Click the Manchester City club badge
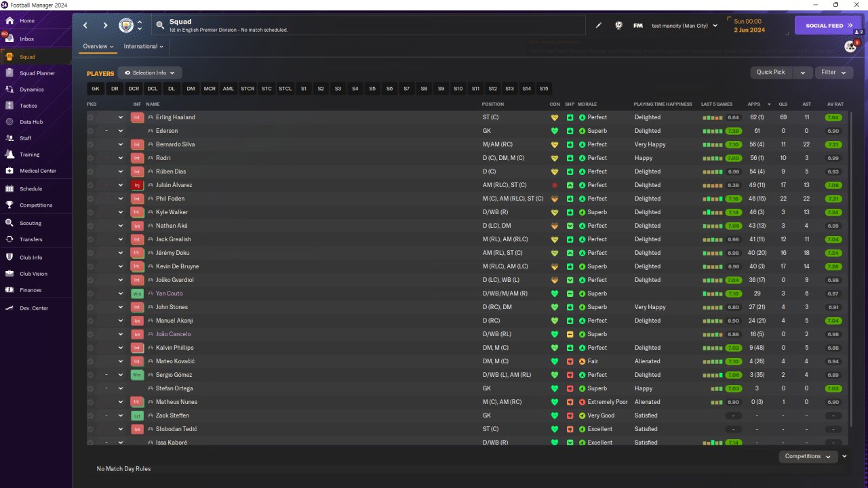The width and height of the screenshot is (868, 488). (x=126, y=26)
